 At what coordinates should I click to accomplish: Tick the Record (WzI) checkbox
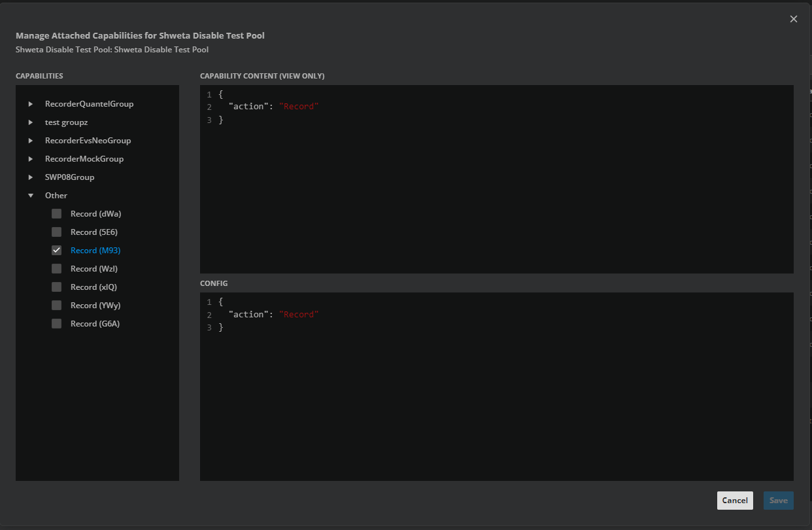point(57,269)
